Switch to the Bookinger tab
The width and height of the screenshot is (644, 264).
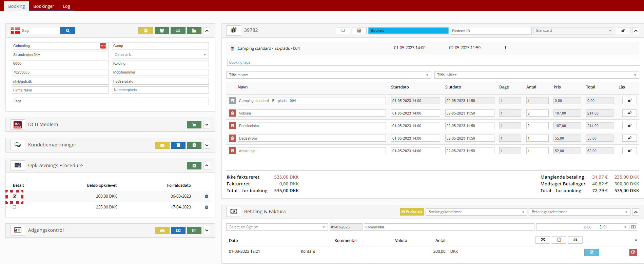click(x=44, y=6)
